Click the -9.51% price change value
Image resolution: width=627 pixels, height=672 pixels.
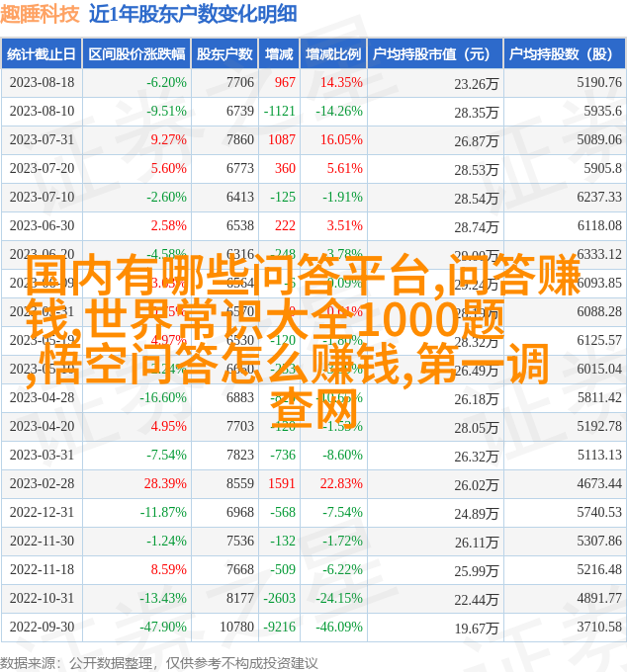[x=166, y=111]
